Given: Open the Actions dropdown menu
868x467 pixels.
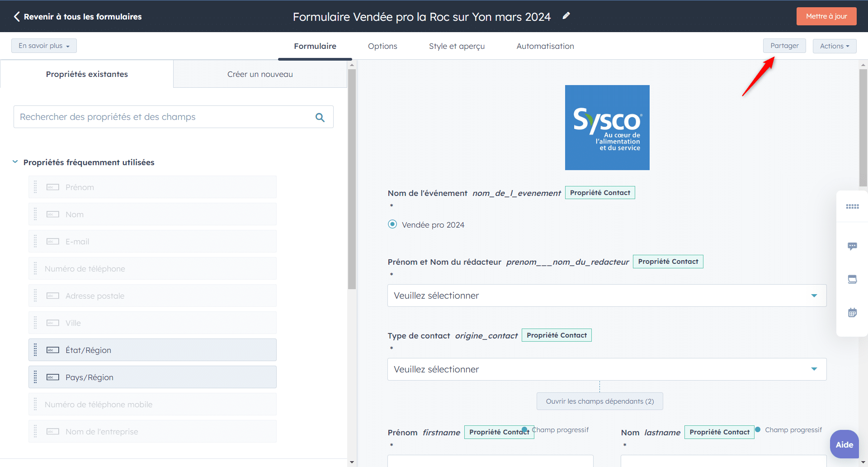Looking at the screenshot, I should click(835, 46).
